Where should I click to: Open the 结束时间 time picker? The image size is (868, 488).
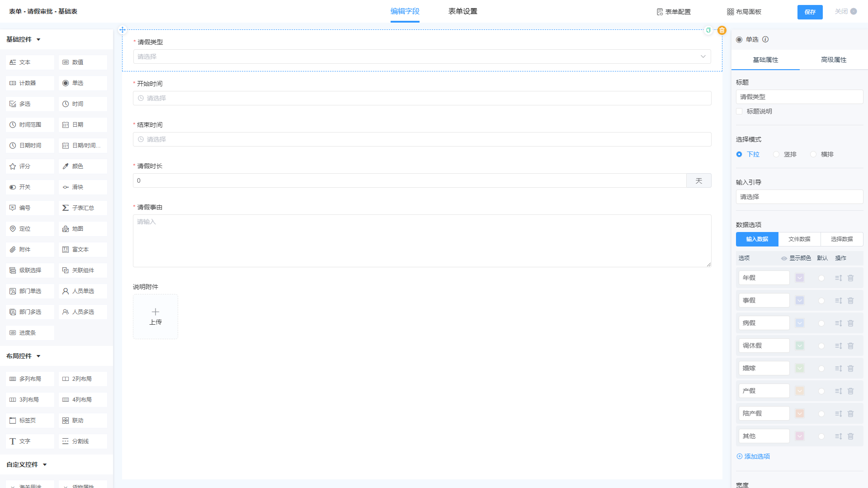coord(422,139)
